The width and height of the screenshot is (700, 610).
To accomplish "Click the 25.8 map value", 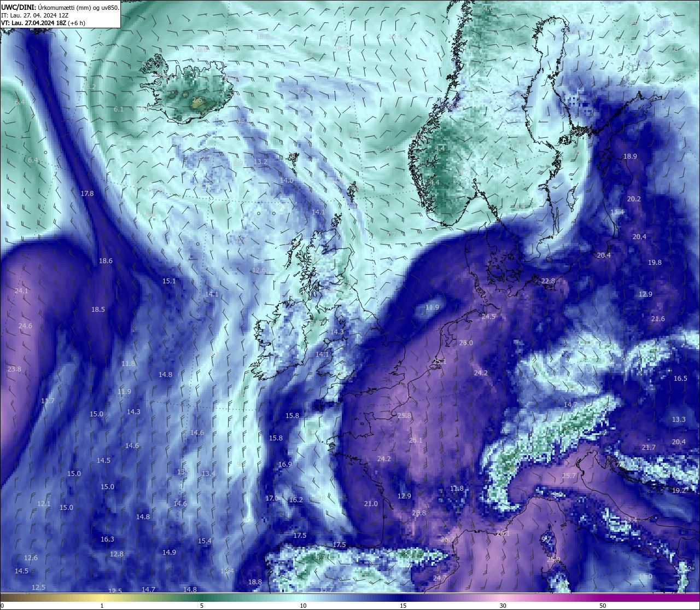I will click(404, 416).
